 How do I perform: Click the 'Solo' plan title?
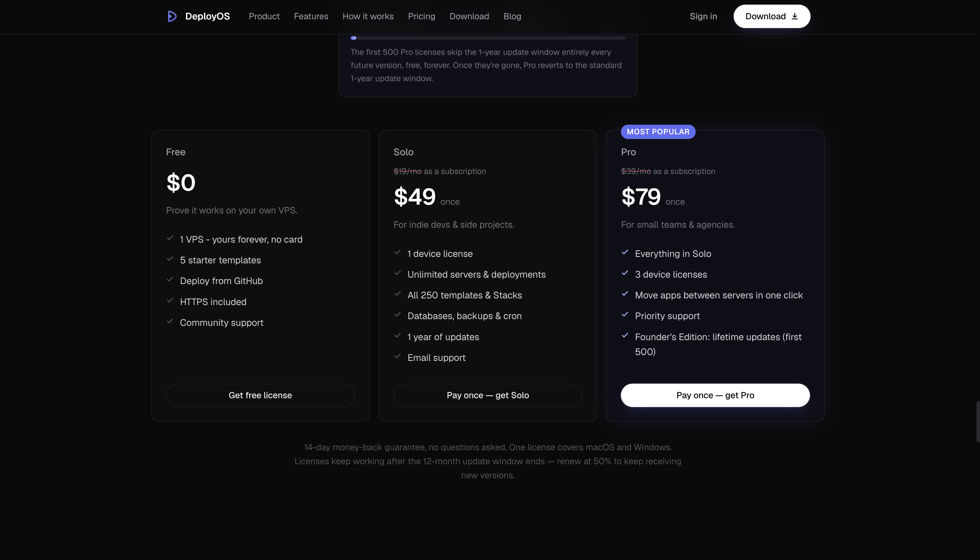tap(404, 152)
